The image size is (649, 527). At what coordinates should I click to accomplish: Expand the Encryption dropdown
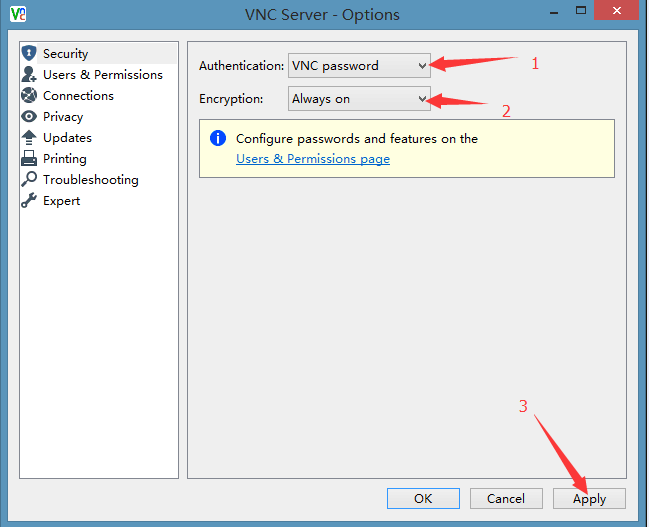coord(360,99)
